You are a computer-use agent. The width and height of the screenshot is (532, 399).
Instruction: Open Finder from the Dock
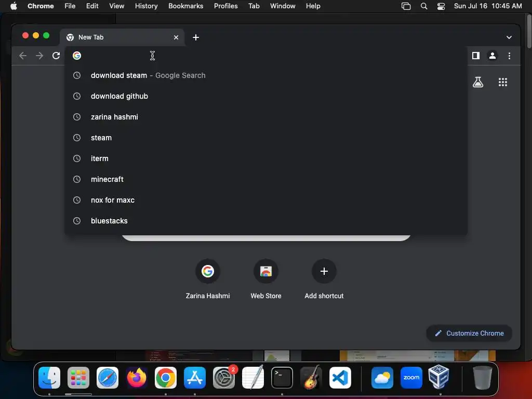(49, 378)
